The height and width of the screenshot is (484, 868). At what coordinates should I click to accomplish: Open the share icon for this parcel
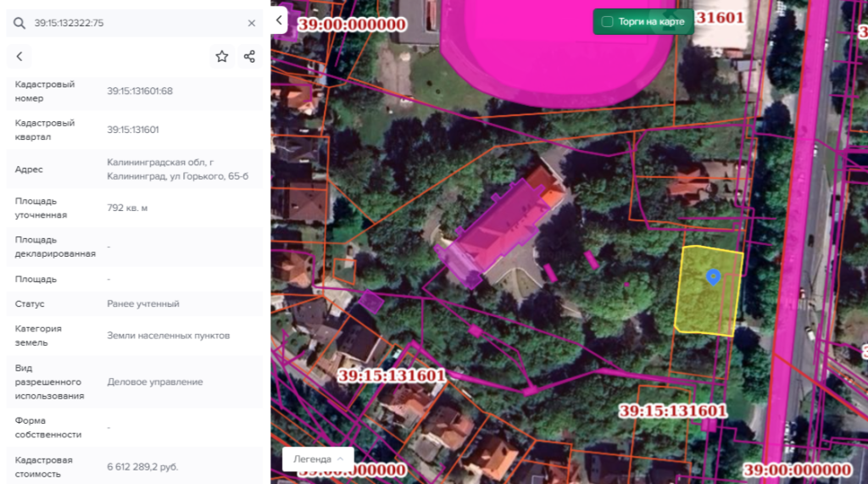tap(249, 57)
